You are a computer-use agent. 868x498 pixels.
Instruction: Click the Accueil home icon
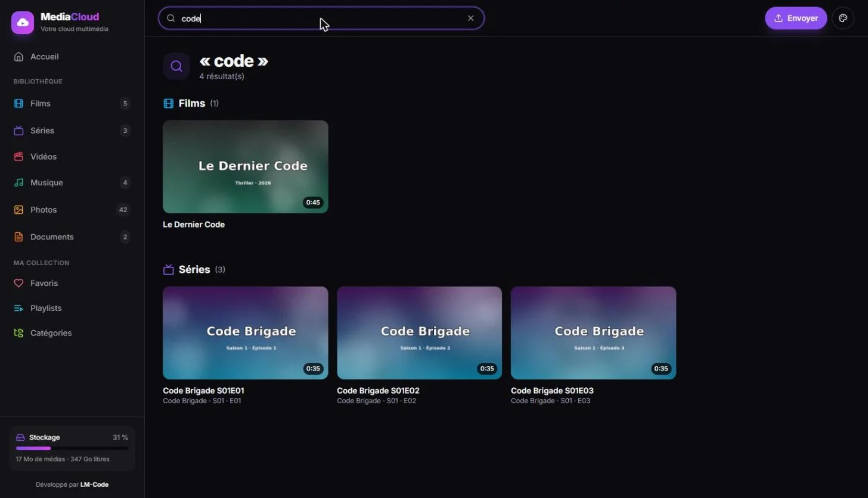click(x=18, y=57)
